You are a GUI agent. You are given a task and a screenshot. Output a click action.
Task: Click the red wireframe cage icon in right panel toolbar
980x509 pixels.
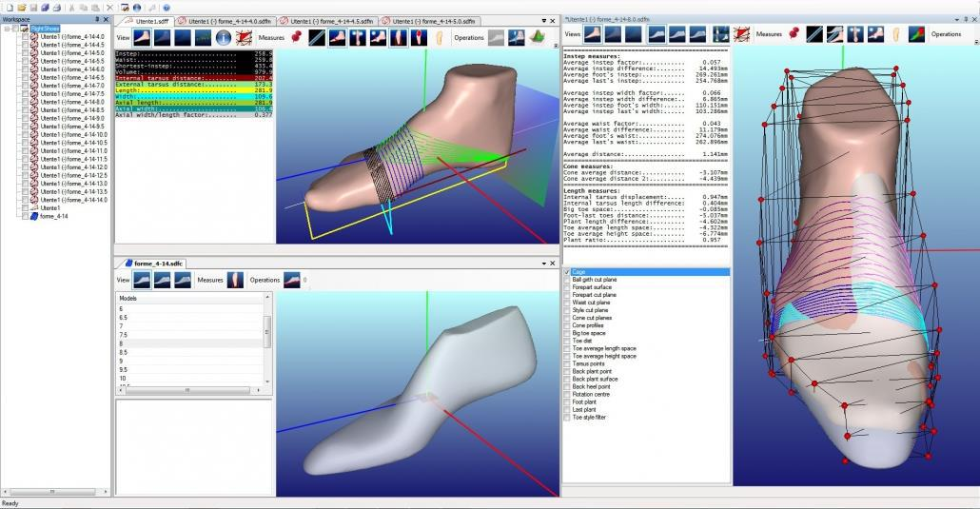[740, 33]
